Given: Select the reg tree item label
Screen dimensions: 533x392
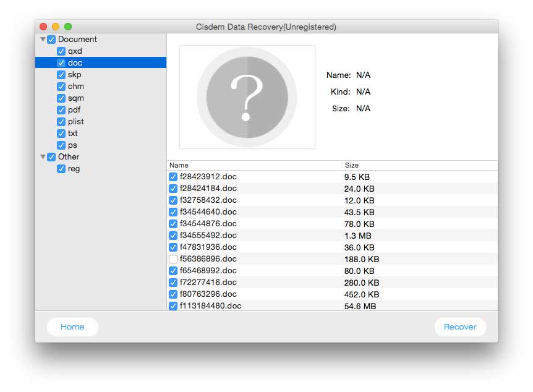Looking at the screenshot, I should click(x=74, y=169).
